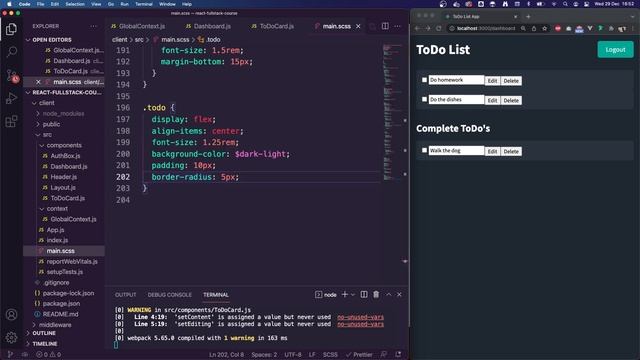Screen dimensions: 640x360
Task: Click the Explorer more actions ellipsis
Action: [x=93, y=26]
